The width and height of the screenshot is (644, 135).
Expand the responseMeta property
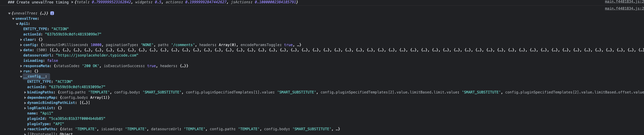21,66
